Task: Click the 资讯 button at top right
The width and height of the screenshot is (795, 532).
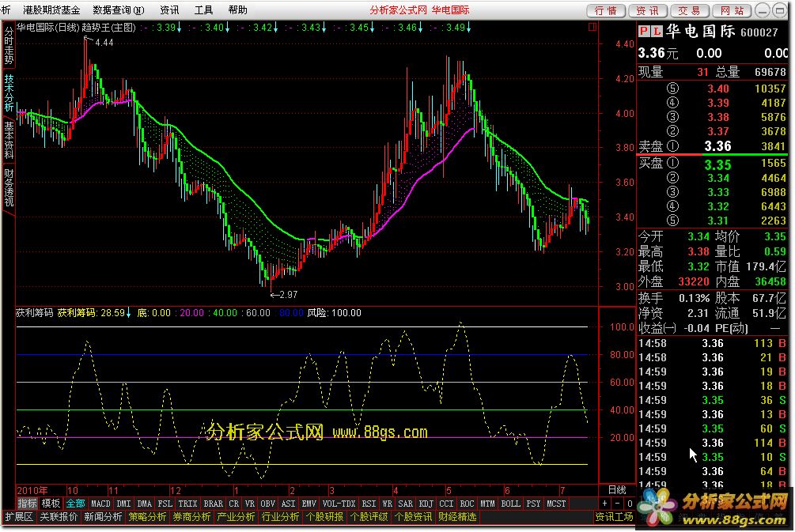Action: coord(647,10)
